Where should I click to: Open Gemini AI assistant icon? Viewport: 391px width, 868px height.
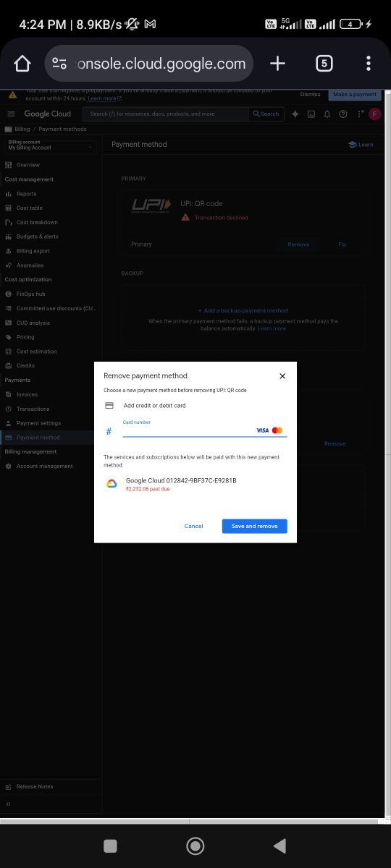coord(295,114)
